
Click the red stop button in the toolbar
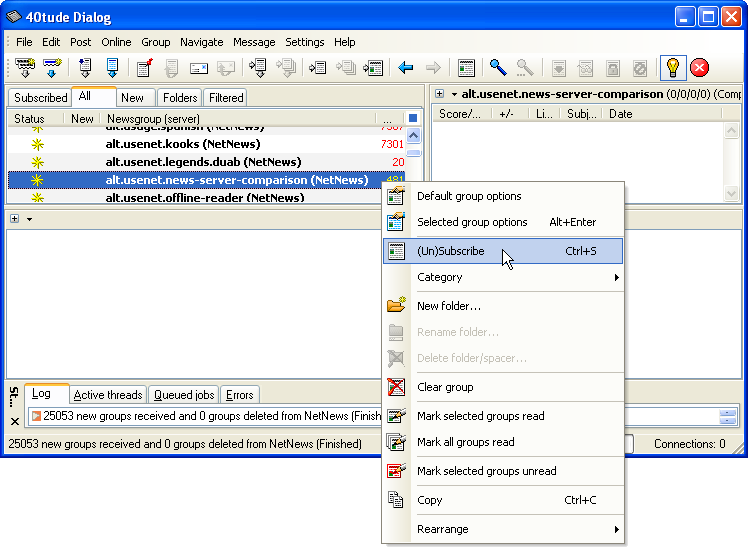coord(700,68)
